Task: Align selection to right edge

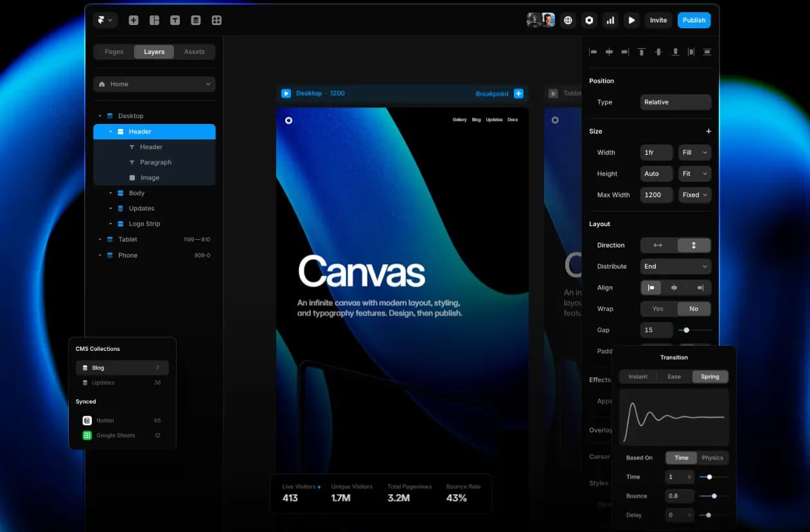Action: click(x=625, y=52)
